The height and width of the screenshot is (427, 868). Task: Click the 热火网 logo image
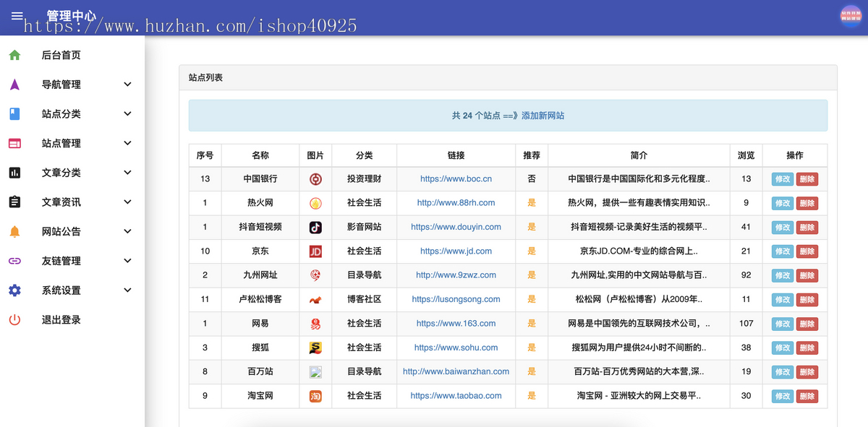coord(315,203)
